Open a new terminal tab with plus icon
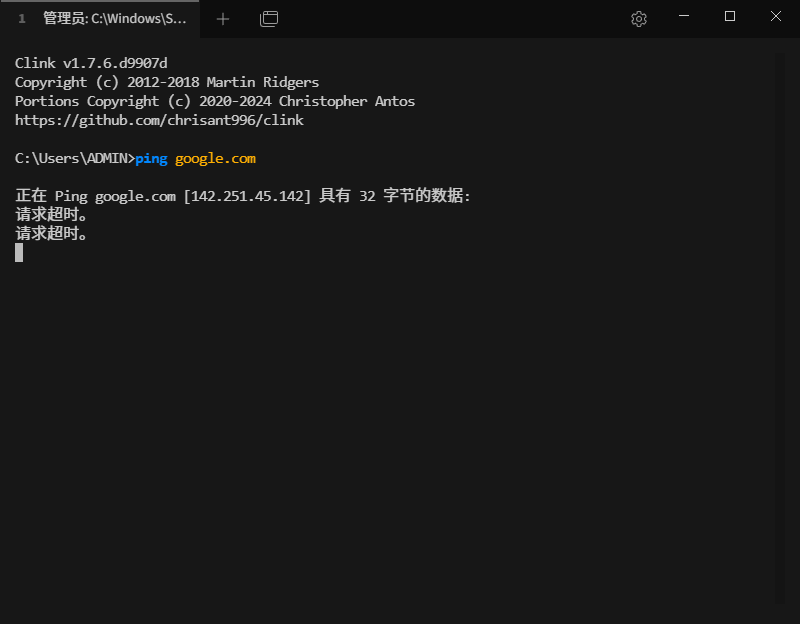This screenshot has width=800, height=624. [223, 19]
